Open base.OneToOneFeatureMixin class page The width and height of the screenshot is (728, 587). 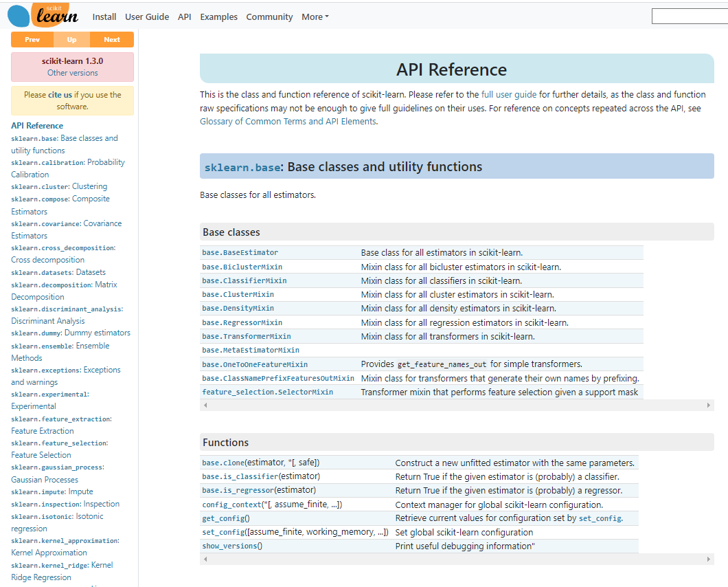[255, 364]
